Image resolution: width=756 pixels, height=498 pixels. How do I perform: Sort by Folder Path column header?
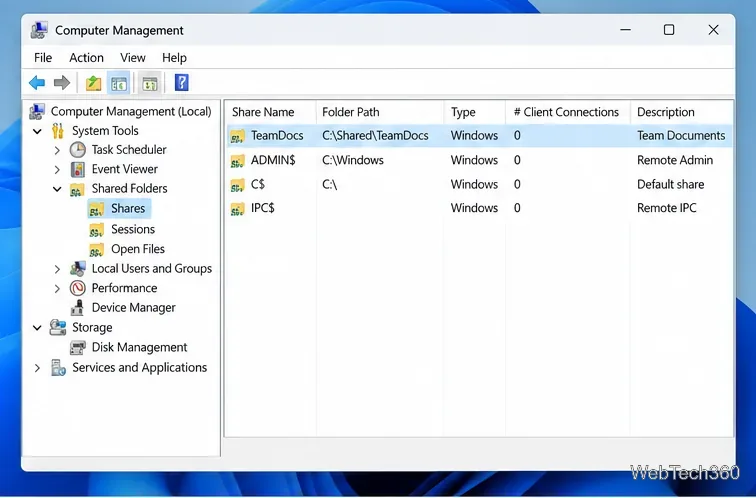click(x=379, y=112)
